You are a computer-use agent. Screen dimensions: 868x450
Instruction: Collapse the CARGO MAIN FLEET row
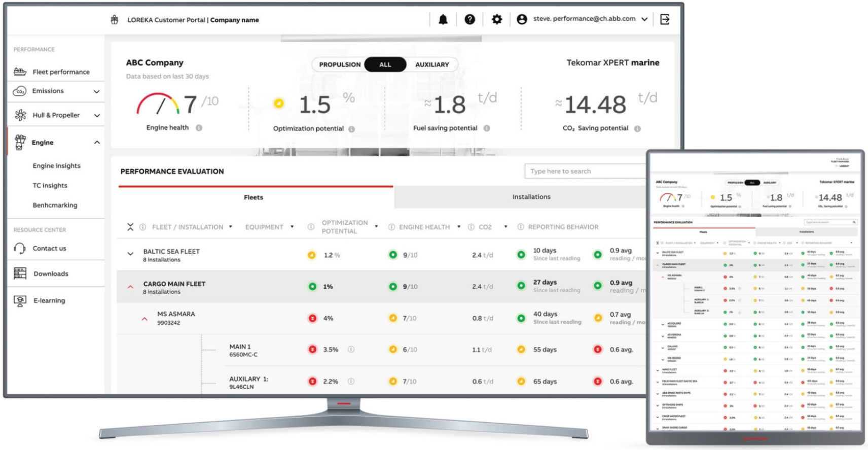point(130,287)
